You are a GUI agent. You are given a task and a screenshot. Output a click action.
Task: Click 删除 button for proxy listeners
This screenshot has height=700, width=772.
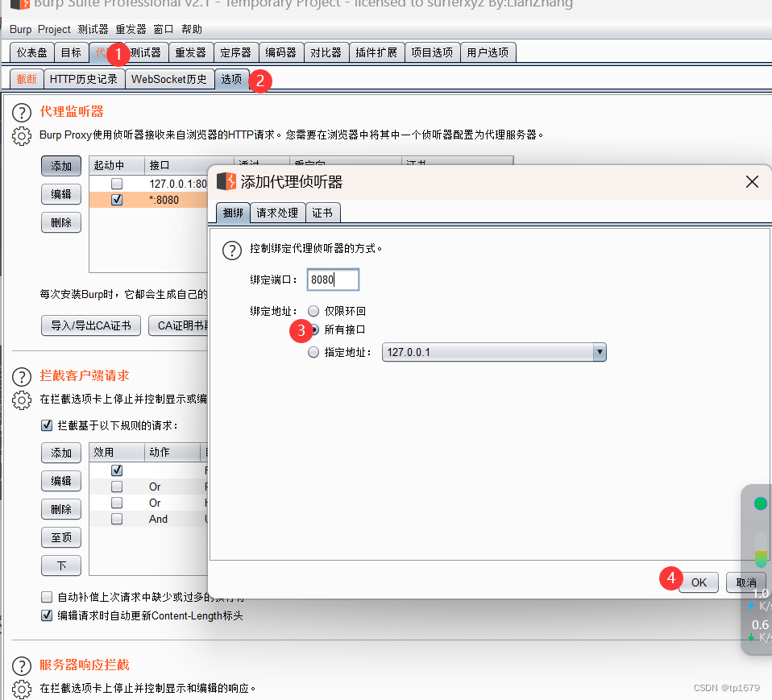click(x=61, y=222)
